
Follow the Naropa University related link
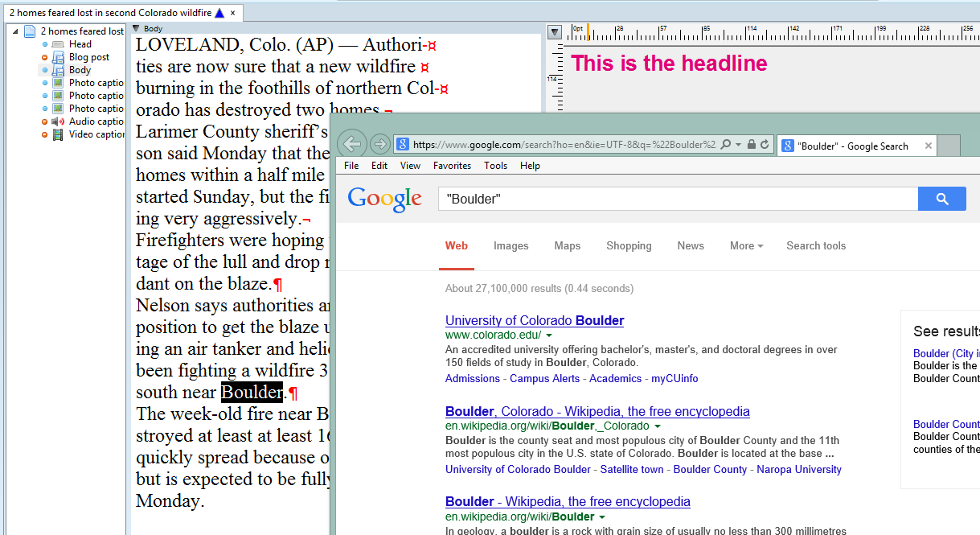[799, 470]
